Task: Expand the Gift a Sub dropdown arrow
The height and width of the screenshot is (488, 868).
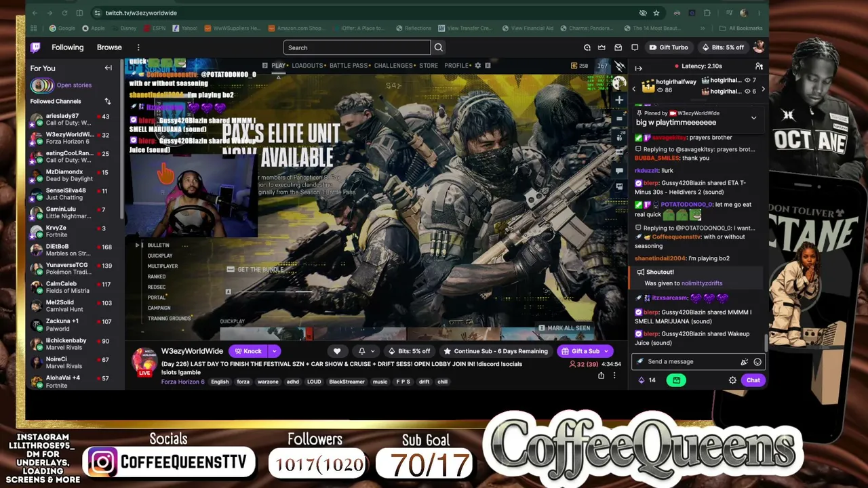Action: coord(607,351)
